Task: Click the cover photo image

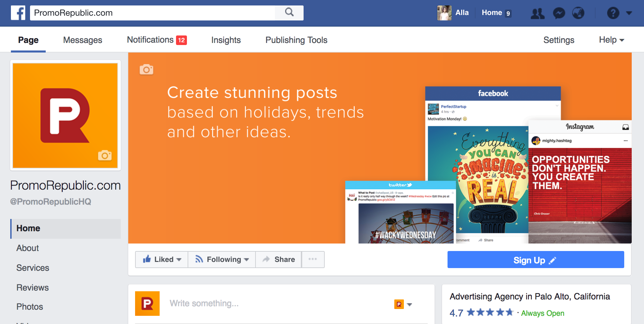Action: point(380,148)
